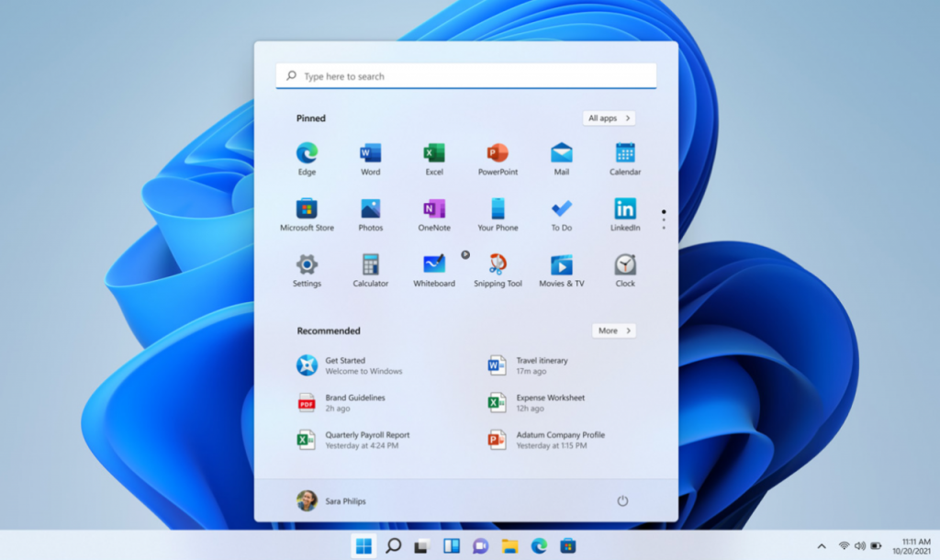
Task: Open Search from the taskbar
Action: tap(393, 545)
